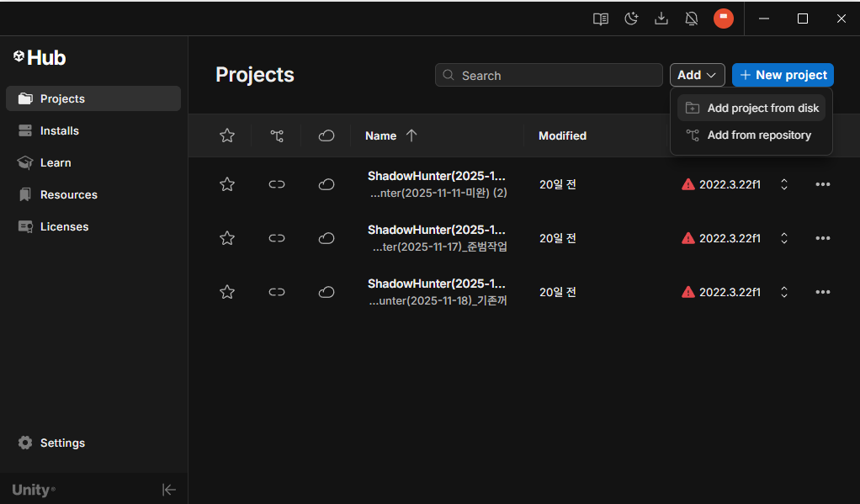The height and width of the screenshot is (504, 860).
Task: Click the Search projects input field
Action: 557,76
